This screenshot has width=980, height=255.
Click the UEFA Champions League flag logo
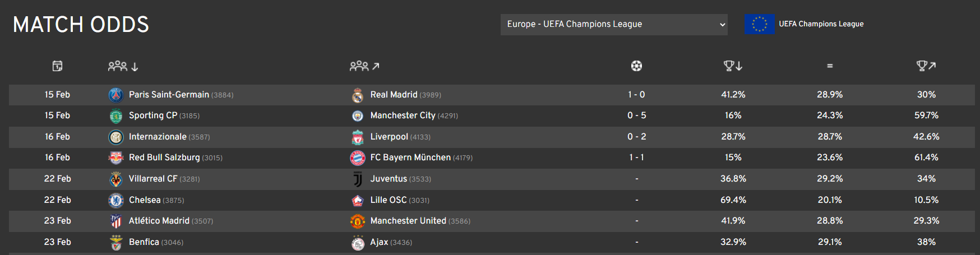[x=759, y=24]
